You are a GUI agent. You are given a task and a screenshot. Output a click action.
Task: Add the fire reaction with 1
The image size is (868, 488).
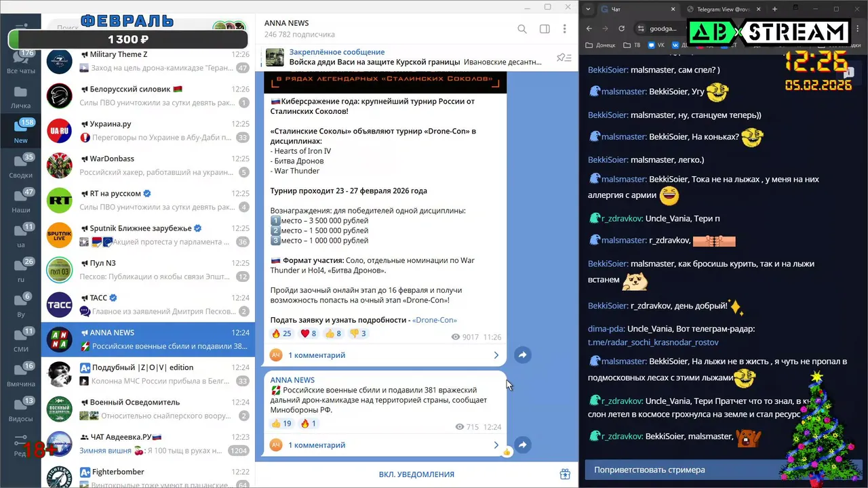[x=309, y=424]
